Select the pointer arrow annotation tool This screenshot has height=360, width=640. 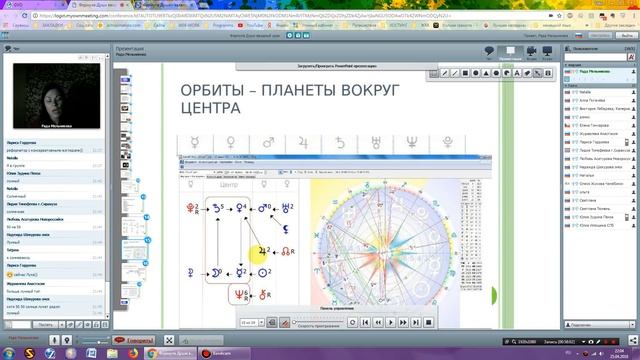tap(538, 73)
